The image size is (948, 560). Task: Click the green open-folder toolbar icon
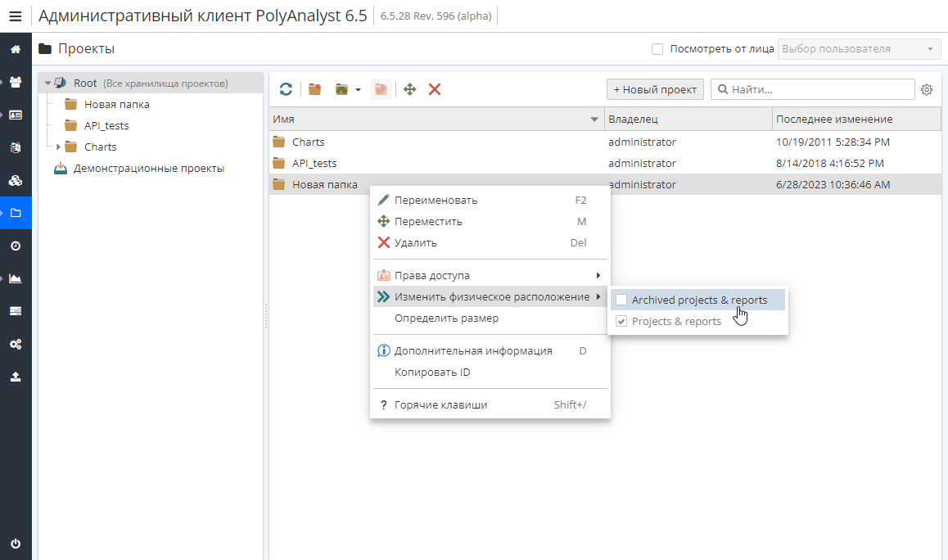[341, 89]
